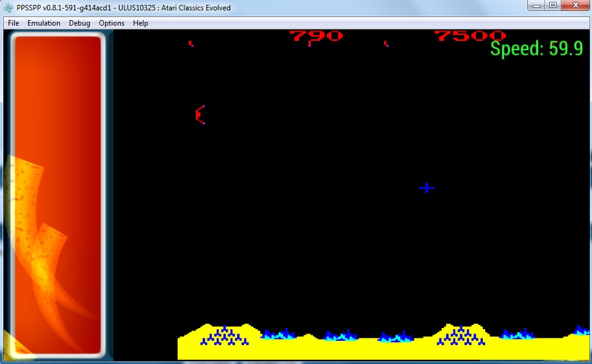The width and height of the screenshot is (592, 364).
Task: Minimize the PPSSPP emulator window
Action: (537, 5)
